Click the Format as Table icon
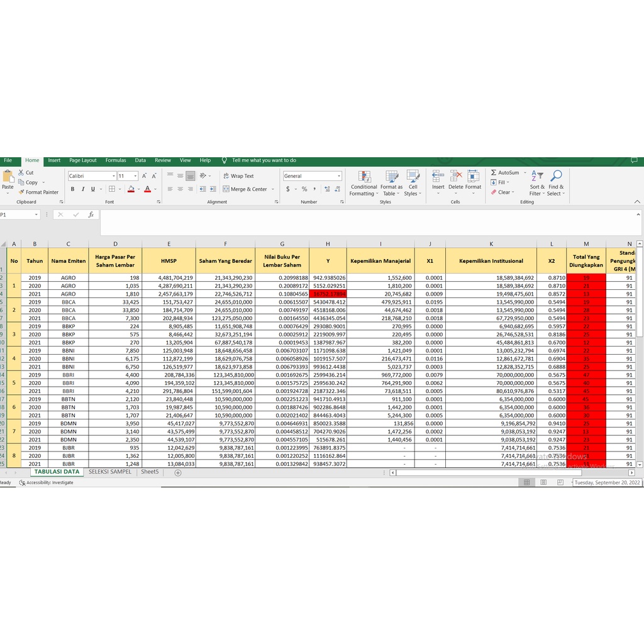The height and width of the screenshot is (644, 644). 392,177
